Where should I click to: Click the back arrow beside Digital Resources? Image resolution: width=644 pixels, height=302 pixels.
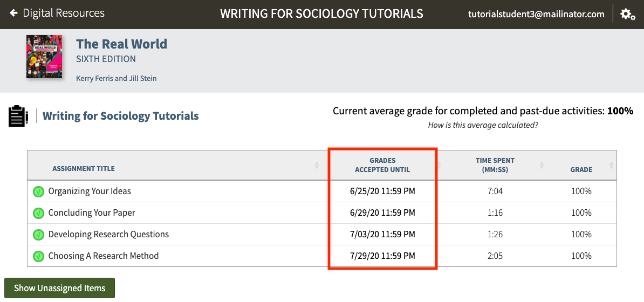click(13, 13)
